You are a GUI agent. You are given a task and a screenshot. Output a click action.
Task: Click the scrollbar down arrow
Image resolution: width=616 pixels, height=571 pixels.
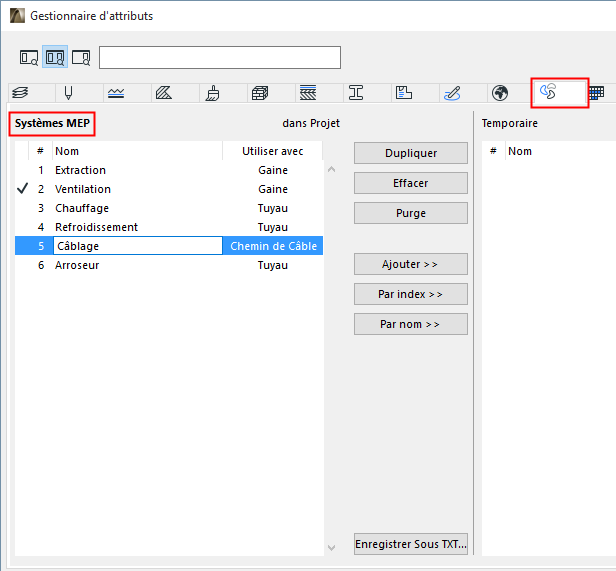[x=331, y=547]
